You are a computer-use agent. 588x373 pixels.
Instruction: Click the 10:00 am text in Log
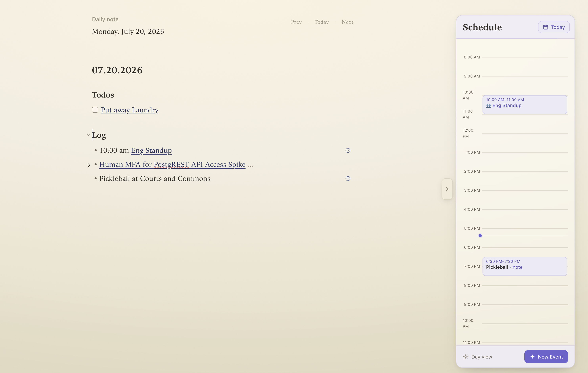point(114,150)
